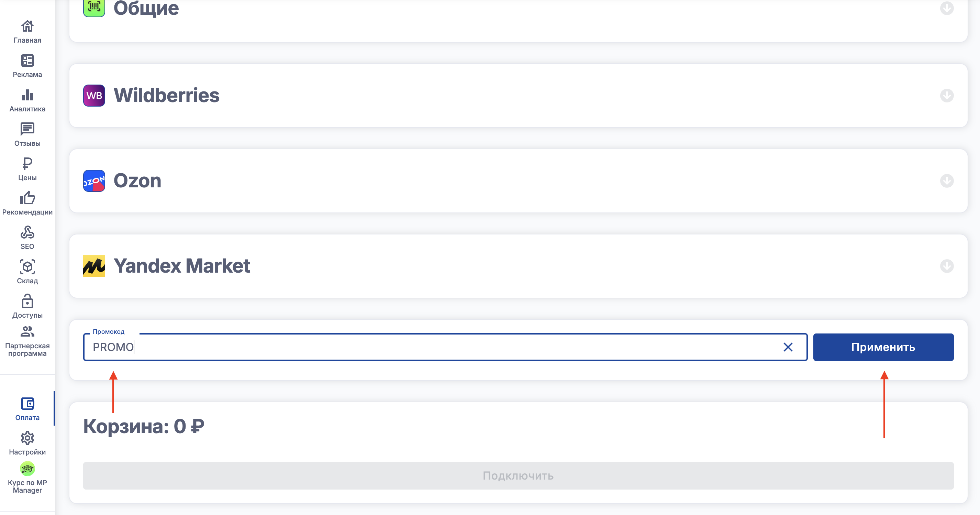Open Рекомендации thumbs-up icon

pyautogui.click(x=27, y=198)
